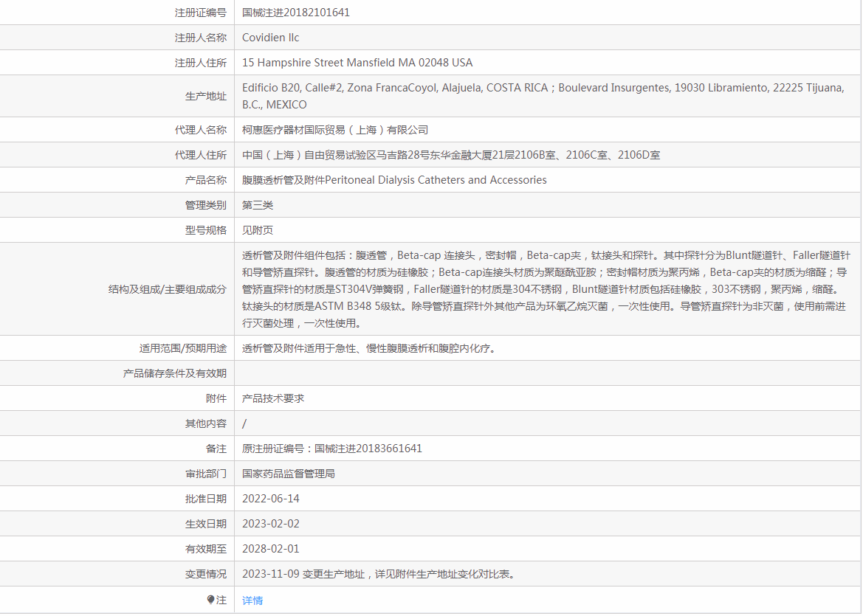Screen dimensions: 863x616
Task: Click the 生效日期 row label
Action: [206, 524]
